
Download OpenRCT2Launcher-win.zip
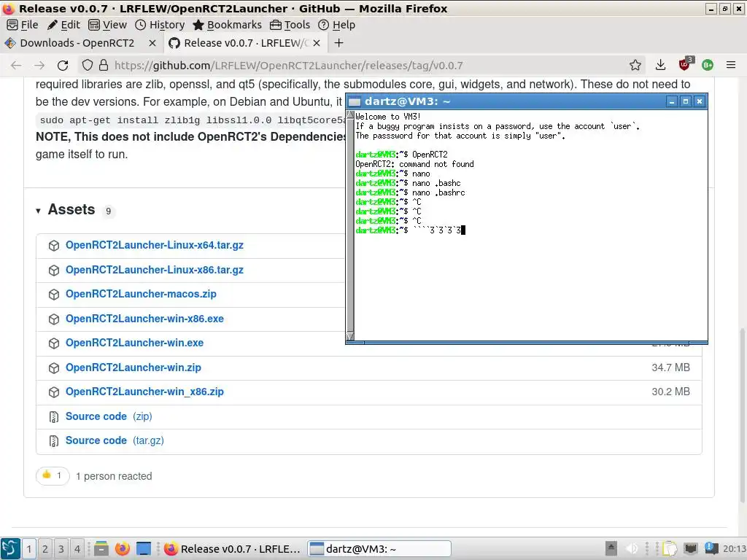click(x=133, y=367)
